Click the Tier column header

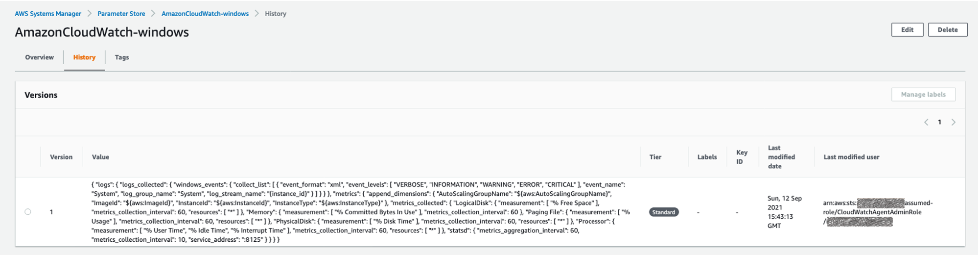tap(655, 157)
